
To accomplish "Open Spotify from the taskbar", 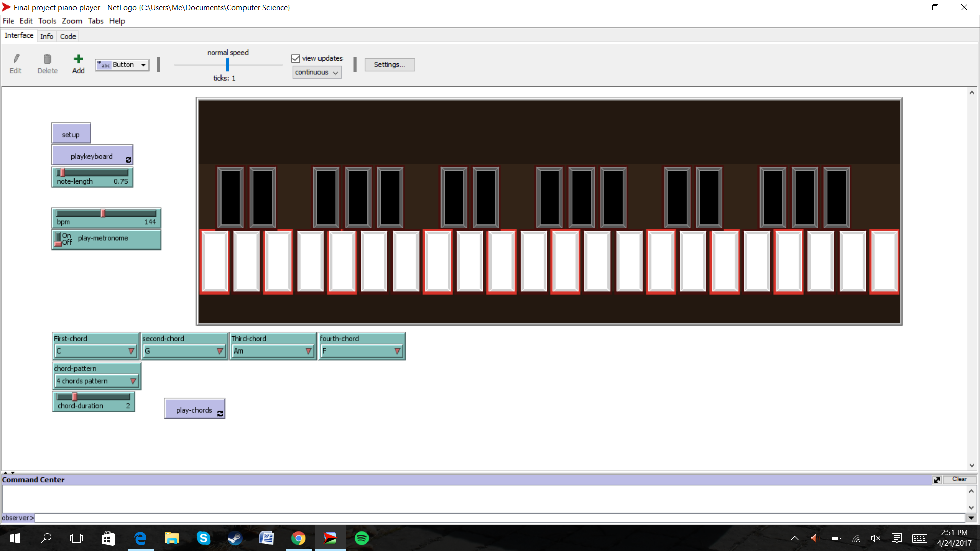I will 361,538.
